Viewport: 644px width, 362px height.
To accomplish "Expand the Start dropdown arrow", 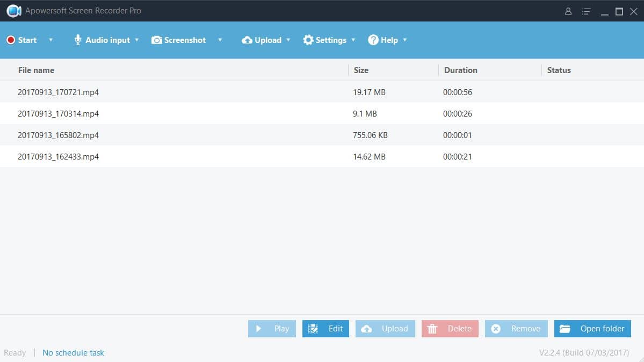I will 51,40.
